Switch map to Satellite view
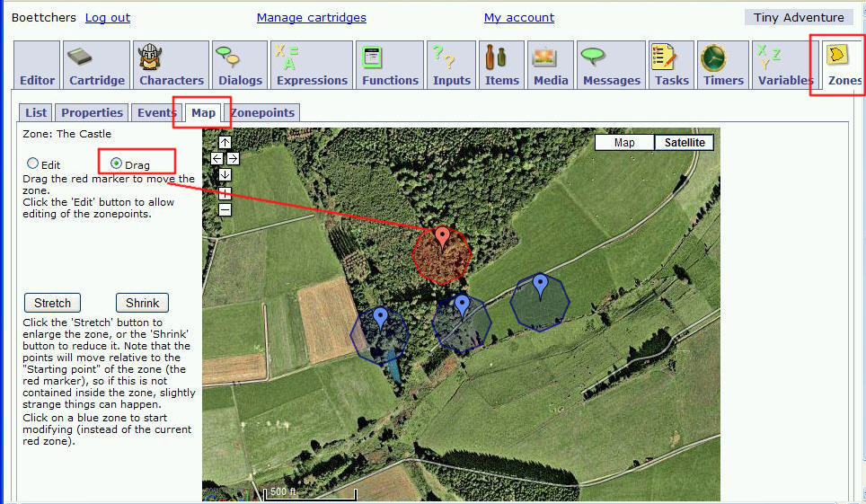866x504 pixels. (x=684, y=143)
